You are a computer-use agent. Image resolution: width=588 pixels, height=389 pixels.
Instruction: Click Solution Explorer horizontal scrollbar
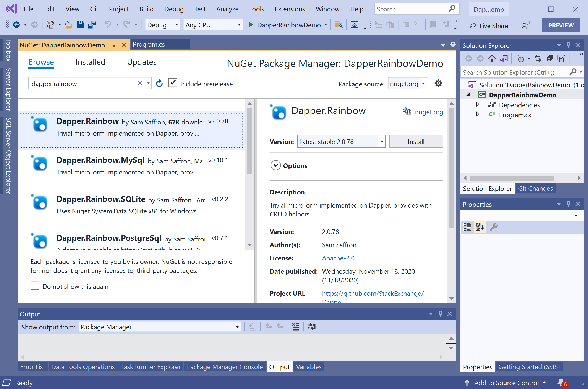point(511,178)
